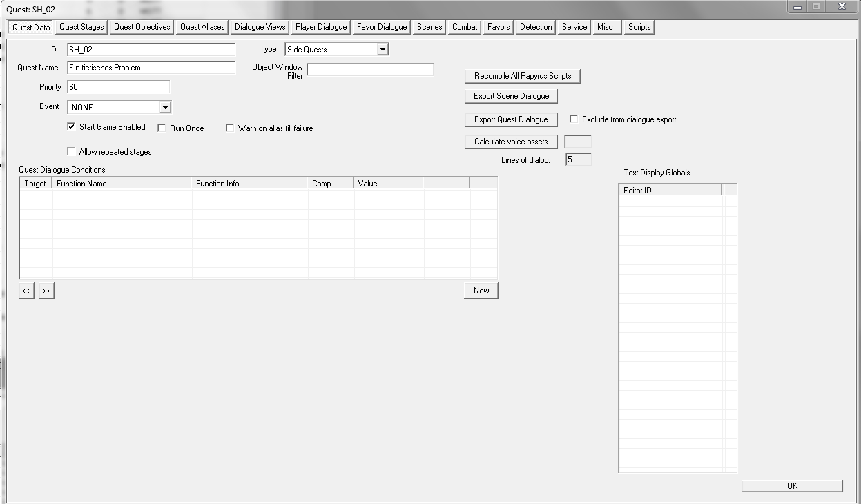This screenshot has width=861, height=504.
Task: Switch to the Quest Stages tab
Action: coord(81,27)
